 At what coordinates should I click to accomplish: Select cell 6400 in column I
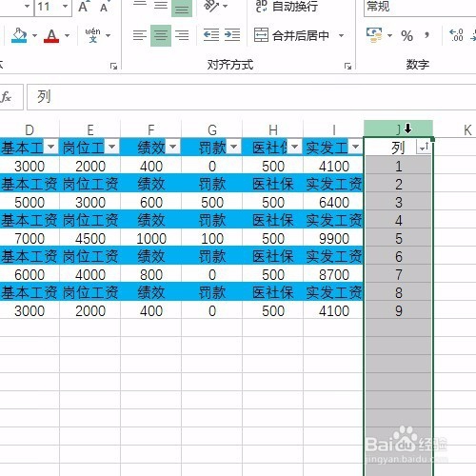[x=333, y=203]
